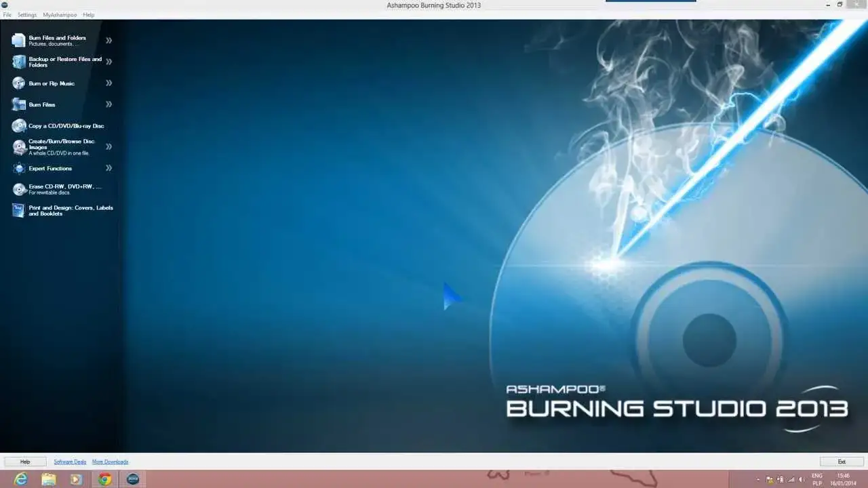Open the File menu
The image size is (868, 488).
(7, 15)
